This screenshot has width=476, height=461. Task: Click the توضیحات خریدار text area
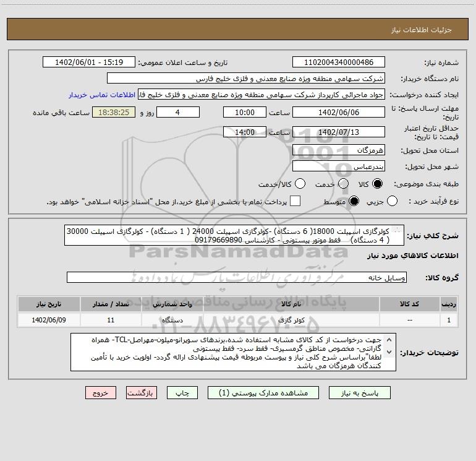[x=233, y=352]
